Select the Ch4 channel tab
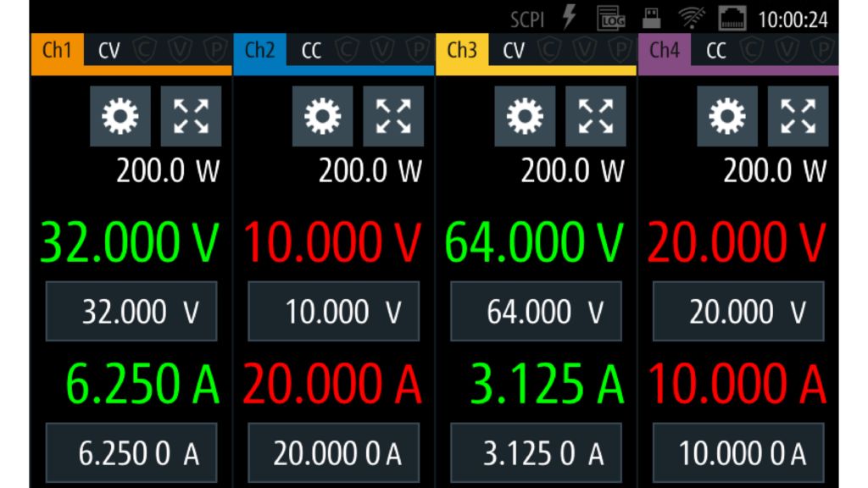 (x=665, y=51)
